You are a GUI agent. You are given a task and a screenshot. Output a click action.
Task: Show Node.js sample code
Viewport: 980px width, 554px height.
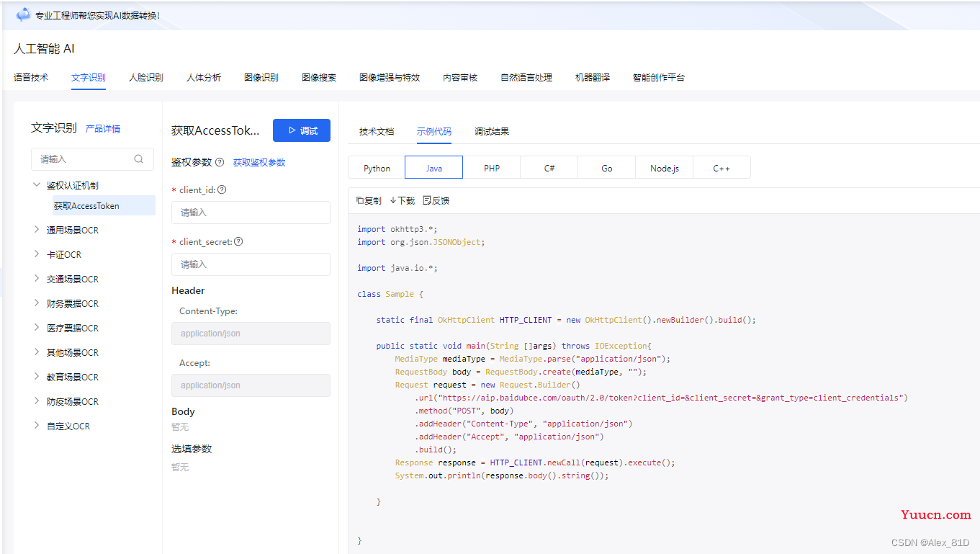click(x=665, y=168)
